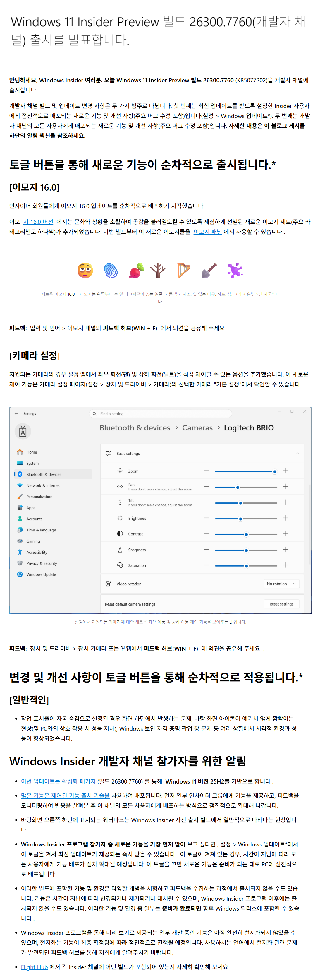The width and height of the screenshot is (320, 980).
Task: Click the face with bags under eyes emoji
Action: (85, 271)
